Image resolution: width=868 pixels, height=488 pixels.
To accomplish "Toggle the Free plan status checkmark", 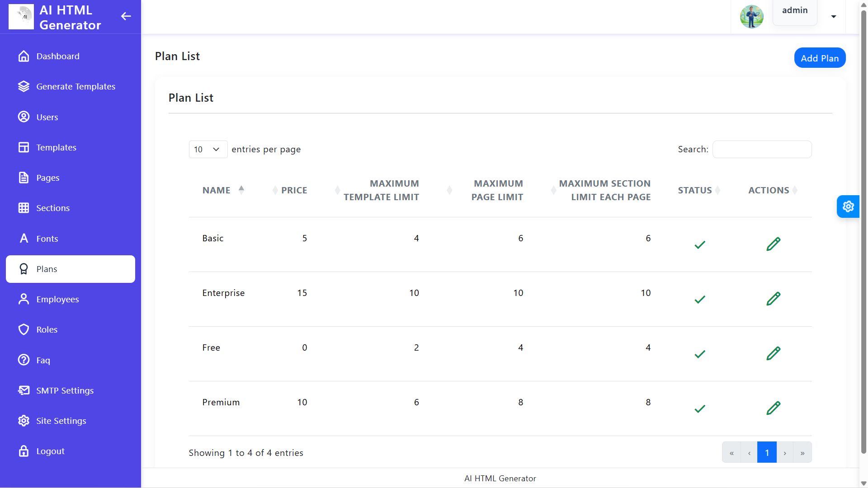I will (699, 354).
